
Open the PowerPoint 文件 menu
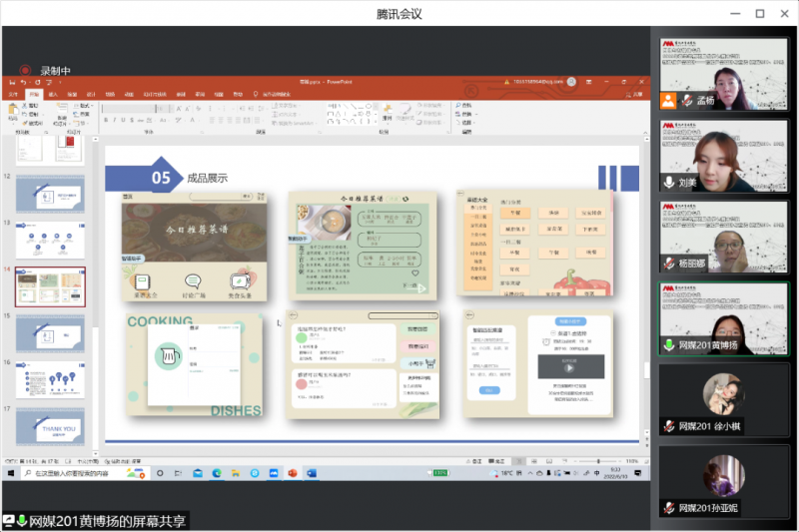14,95
